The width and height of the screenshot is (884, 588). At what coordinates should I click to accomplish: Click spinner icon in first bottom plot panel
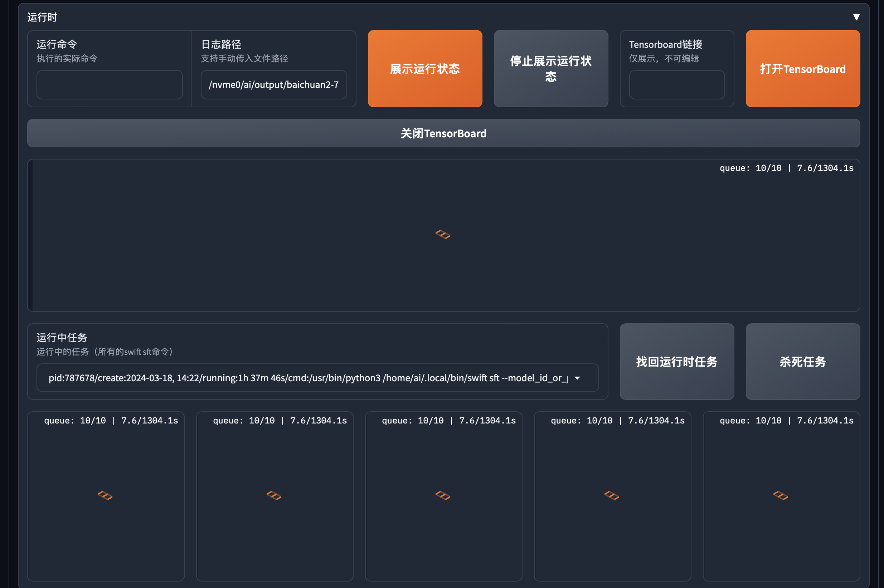pos(105,495)
